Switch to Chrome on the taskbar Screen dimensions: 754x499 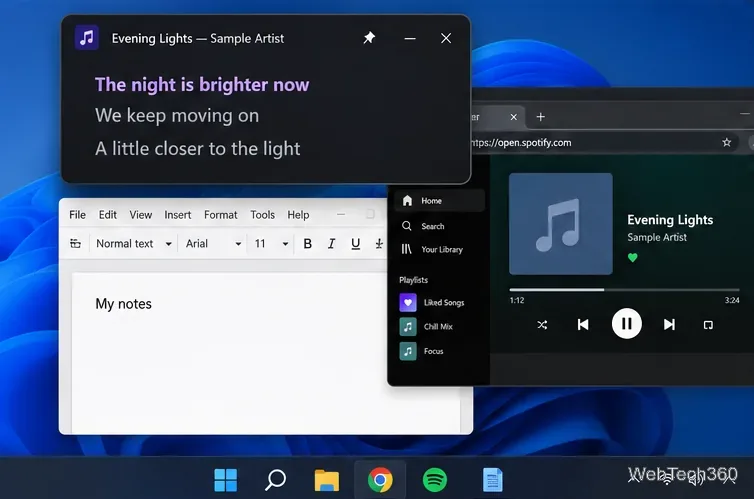380,480
